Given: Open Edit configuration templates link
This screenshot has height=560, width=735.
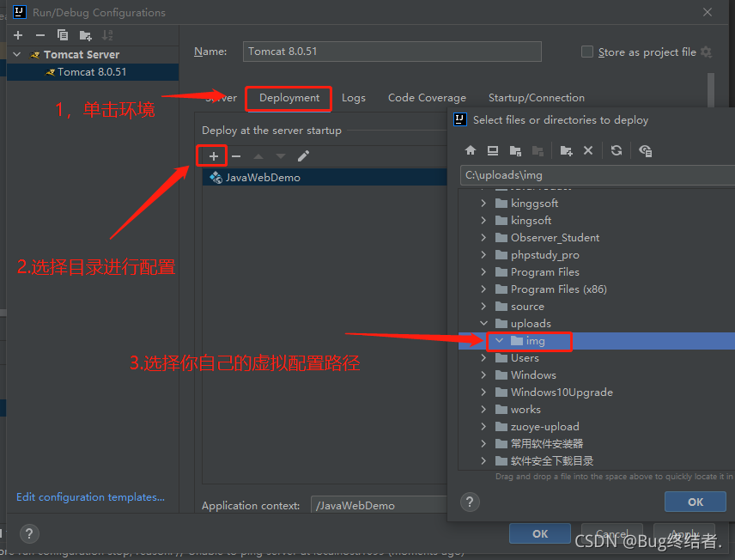Looking at the screenshot, I should (90, 497).
